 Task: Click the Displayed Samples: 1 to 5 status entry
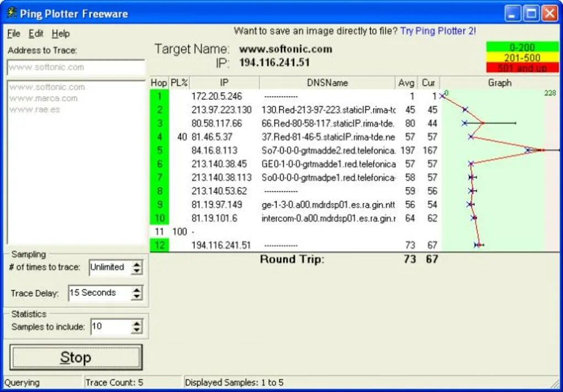[x=234, y=383]
